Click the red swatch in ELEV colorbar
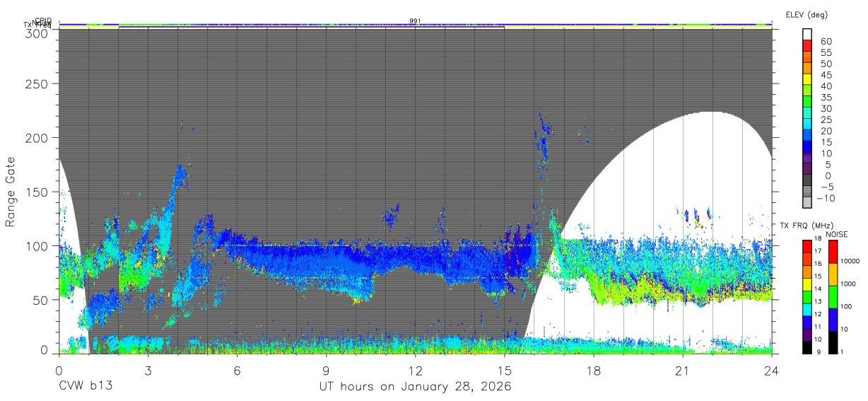The height and width of the screenshot is (401, 868). pyautogui.click(x=807, y=45)
